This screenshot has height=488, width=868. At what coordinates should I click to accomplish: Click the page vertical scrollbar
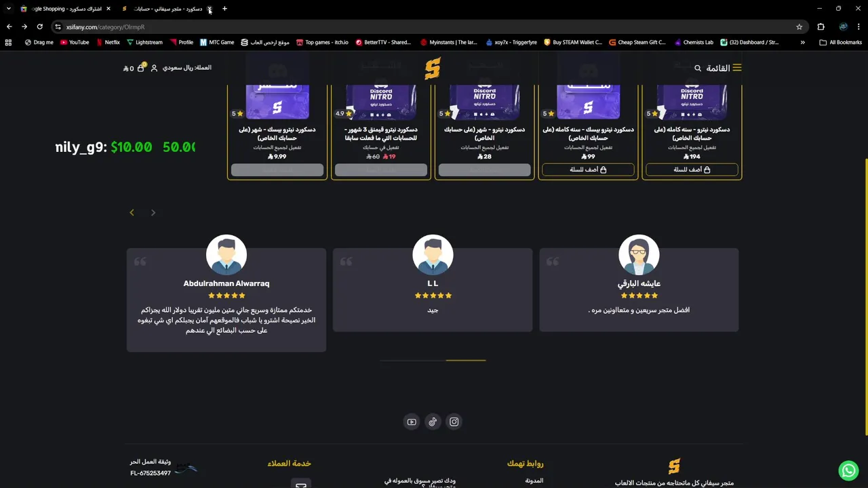pyautogui.click(x=865, y=298)
